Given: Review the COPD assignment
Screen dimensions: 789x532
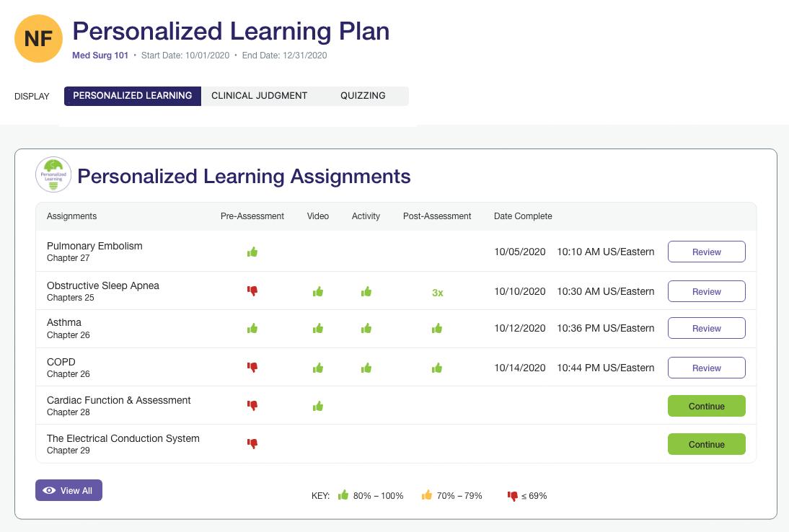Looking at the screenshot, I should coord(706,368).
